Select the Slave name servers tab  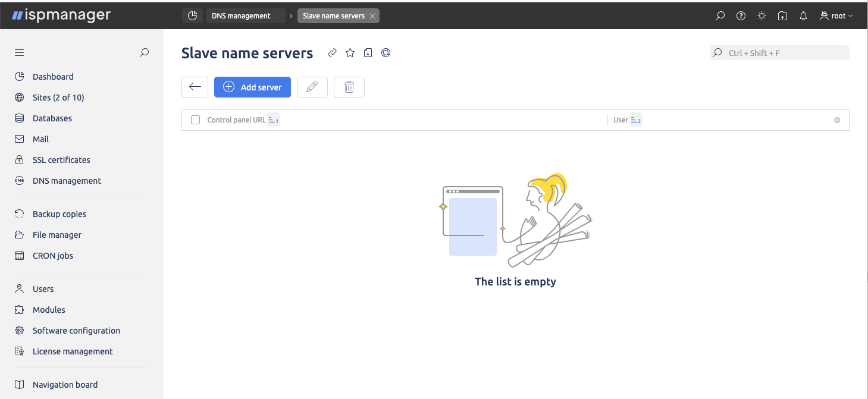coord(333,16)
